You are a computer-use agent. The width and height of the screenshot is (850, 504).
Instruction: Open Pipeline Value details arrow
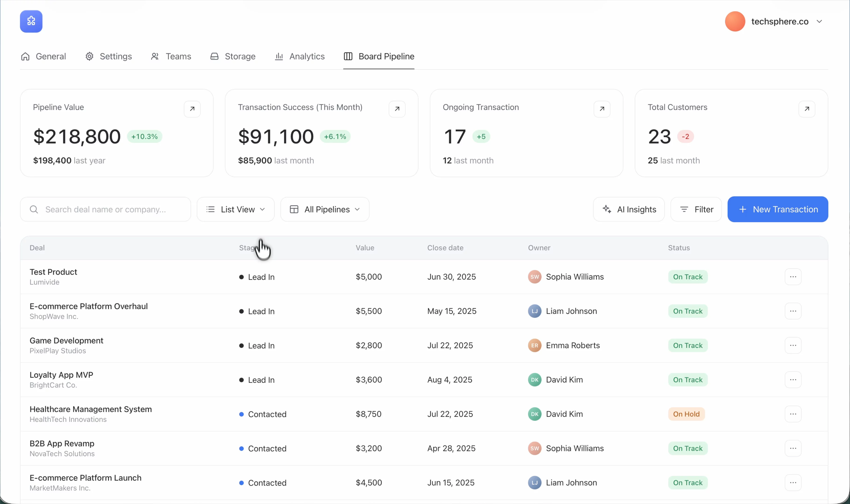(192, 109)
